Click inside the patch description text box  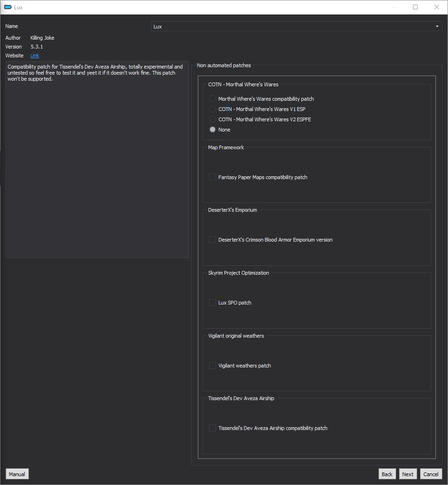coord(97,163)
